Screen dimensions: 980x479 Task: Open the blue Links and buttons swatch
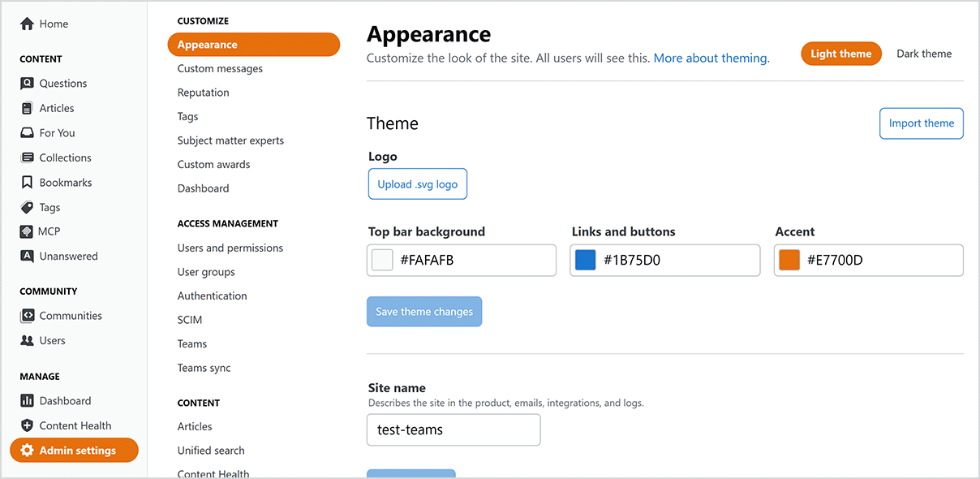[x=585, y=261]
